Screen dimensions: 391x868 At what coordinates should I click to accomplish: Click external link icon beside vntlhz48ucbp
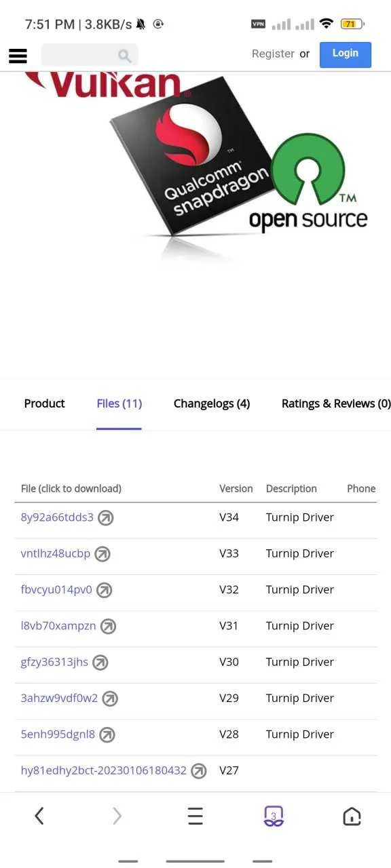click(102, 554)
